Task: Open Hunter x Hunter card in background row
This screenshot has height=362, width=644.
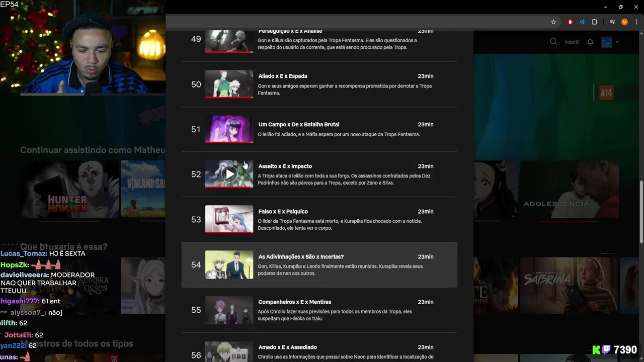Action: (70, 189)
